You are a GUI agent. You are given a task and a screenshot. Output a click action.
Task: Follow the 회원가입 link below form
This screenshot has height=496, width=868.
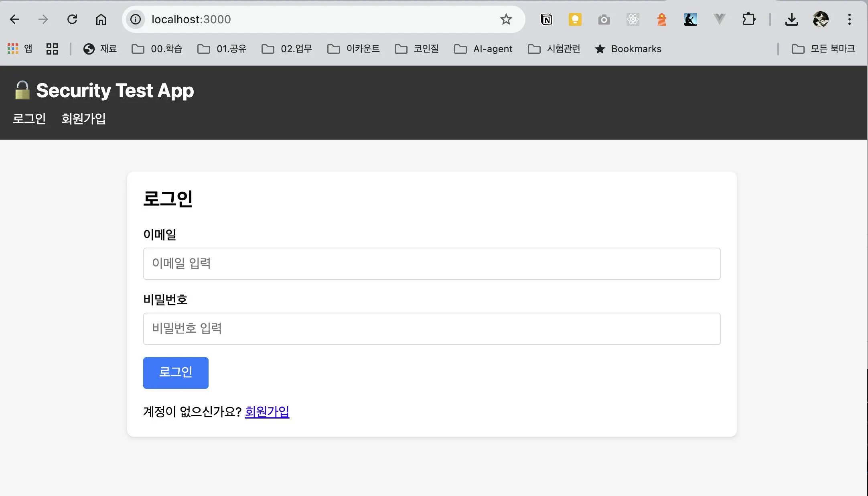click(x=267, y=412)
